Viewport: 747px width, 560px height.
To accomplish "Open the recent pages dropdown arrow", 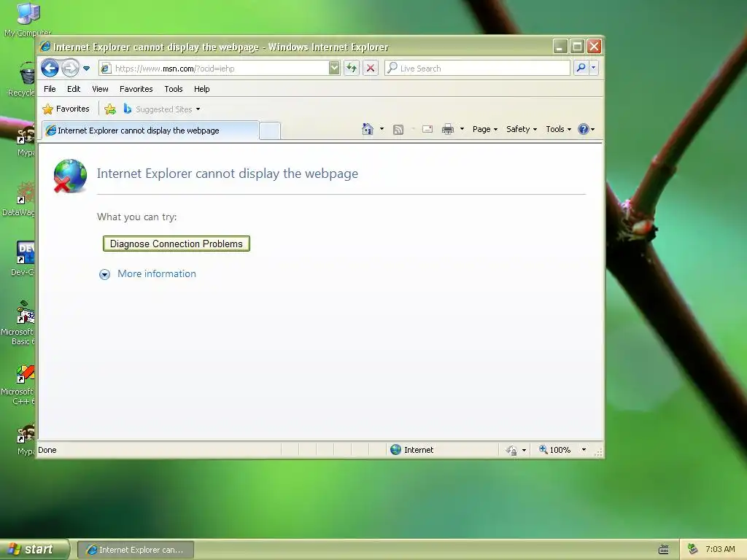I will (86, 69).
